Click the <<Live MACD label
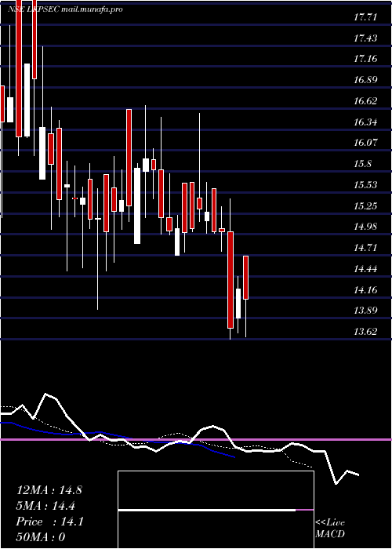The height and width of the screenshot is (549, 392). (x=330, y=529)
